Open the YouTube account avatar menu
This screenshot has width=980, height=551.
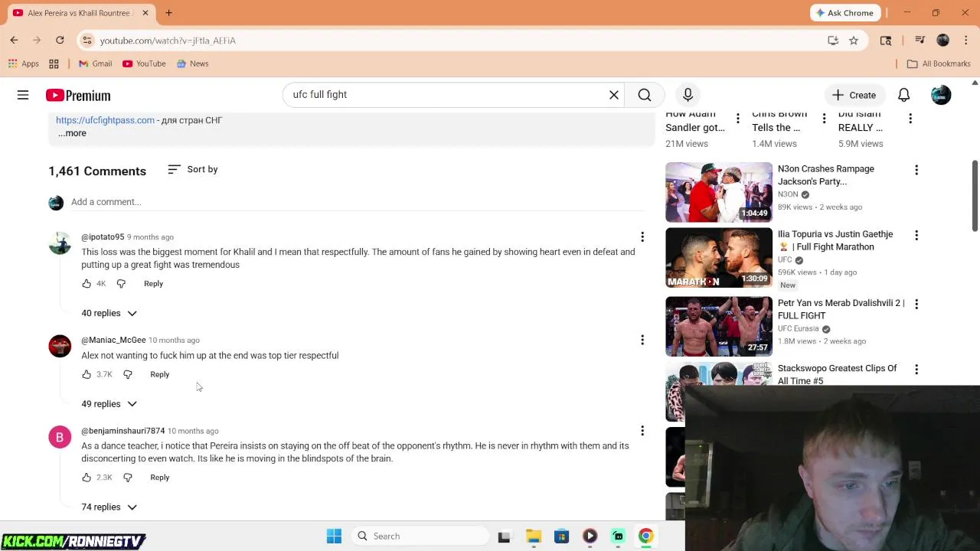941,95
